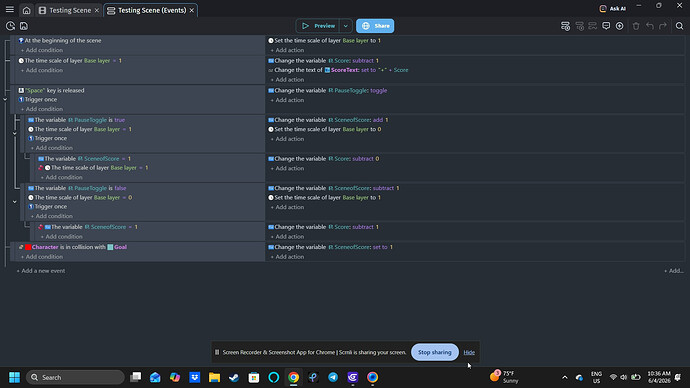Click the Ask AI button
Screen dimensions: 690x388
click(x=612, y=8)
